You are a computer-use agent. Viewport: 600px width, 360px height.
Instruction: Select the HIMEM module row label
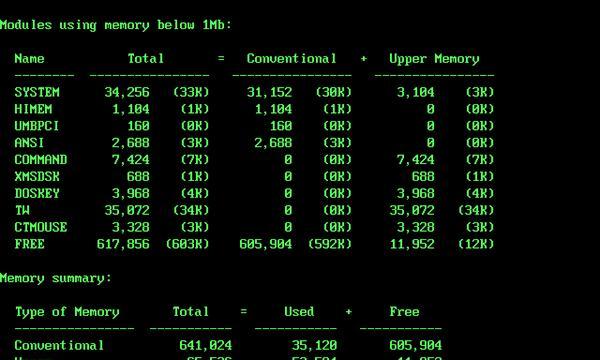pyautogui.click(x=33, y=109)
